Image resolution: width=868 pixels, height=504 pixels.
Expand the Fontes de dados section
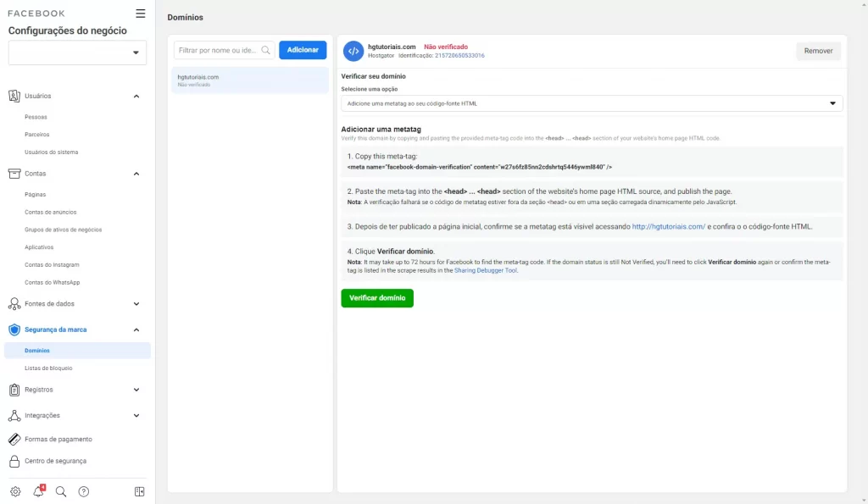coord(136,304)
